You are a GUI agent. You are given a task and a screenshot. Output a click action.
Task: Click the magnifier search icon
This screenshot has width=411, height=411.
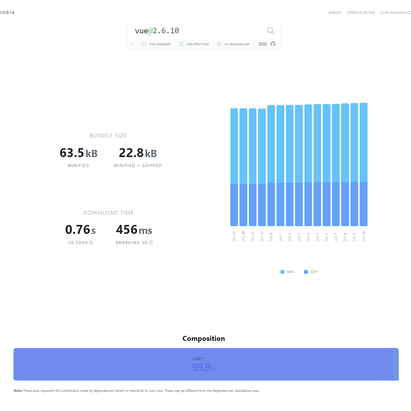click(x=270, y=31)
